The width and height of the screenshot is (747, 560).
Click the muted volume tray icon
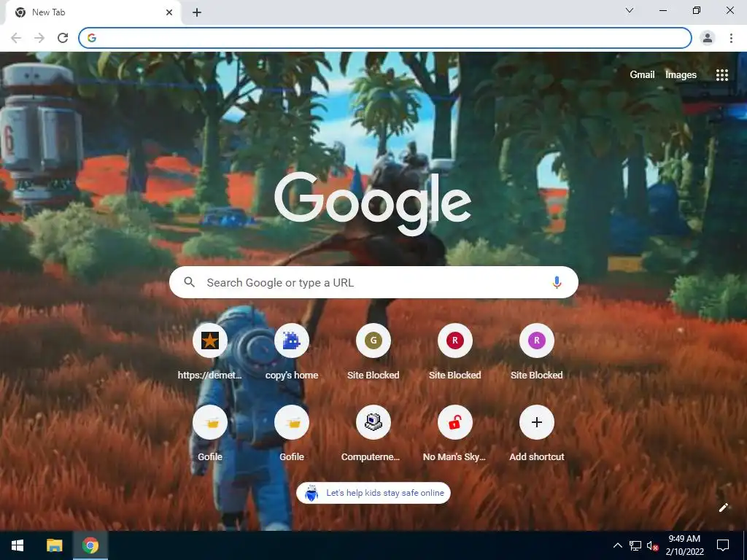coord(652,545)
